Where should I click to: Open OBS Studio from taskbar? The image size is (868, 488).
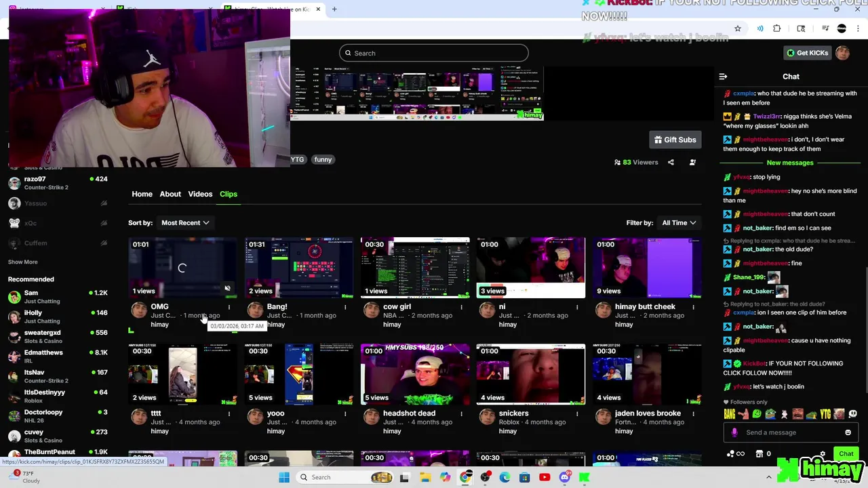[x=485, y=477]
